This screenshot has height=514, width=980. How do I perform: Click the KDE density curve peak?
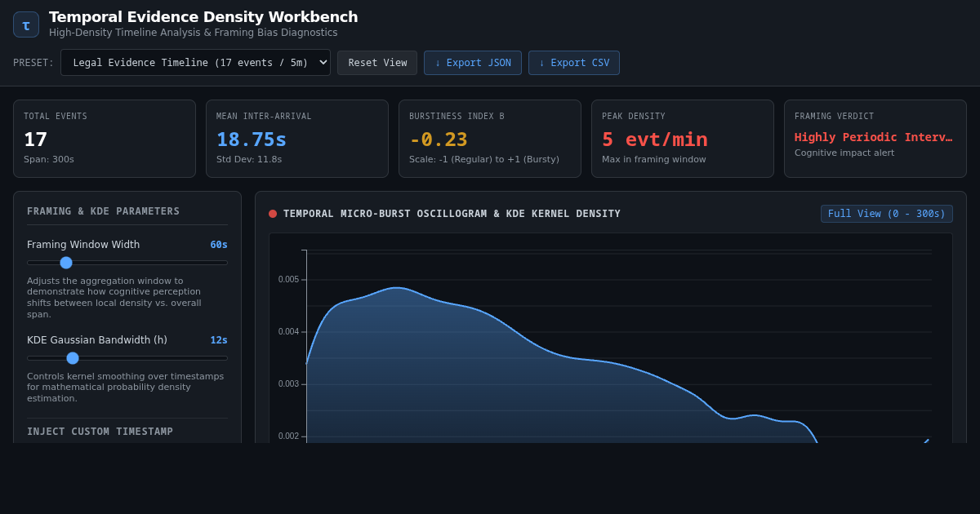point(397,288)
